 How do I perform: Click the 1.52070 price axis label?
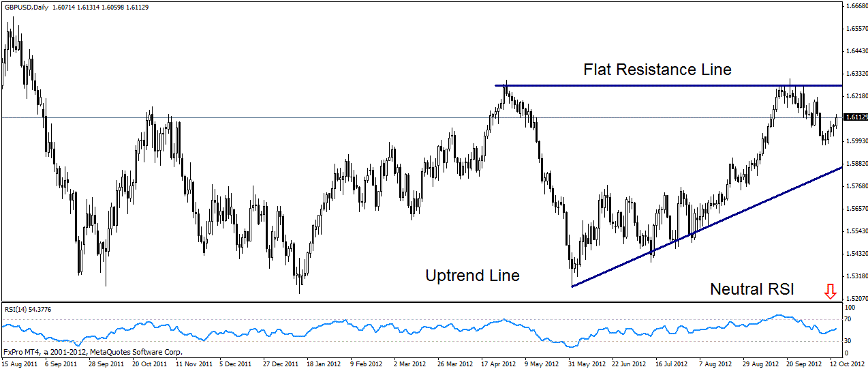pos(856,299)
